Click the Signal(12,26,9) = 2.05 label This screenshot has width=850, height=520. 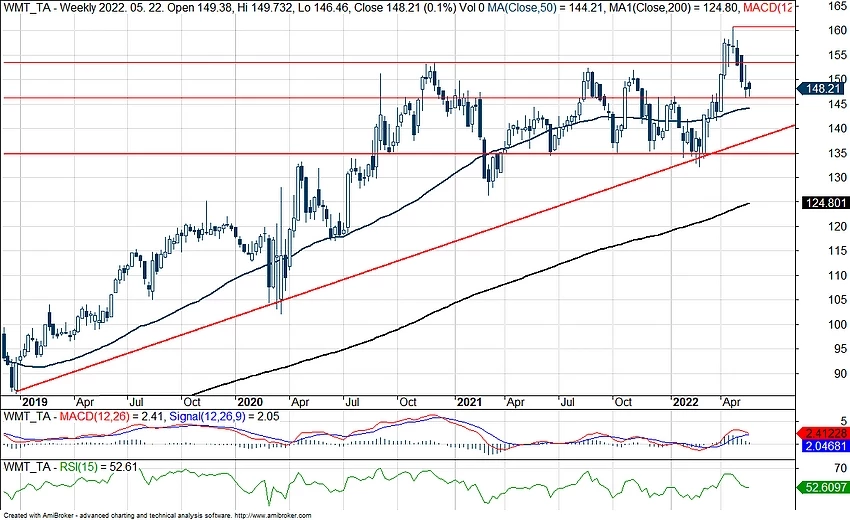pyautogui.click(x=224, y=416)
